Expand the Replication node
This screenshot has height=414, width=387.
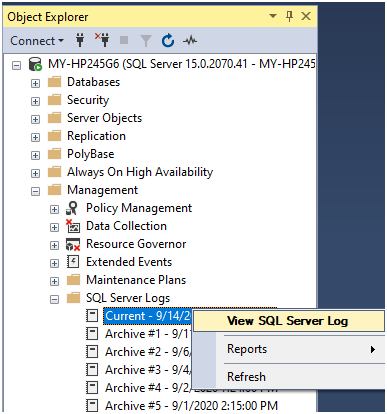tap(35, 137)
